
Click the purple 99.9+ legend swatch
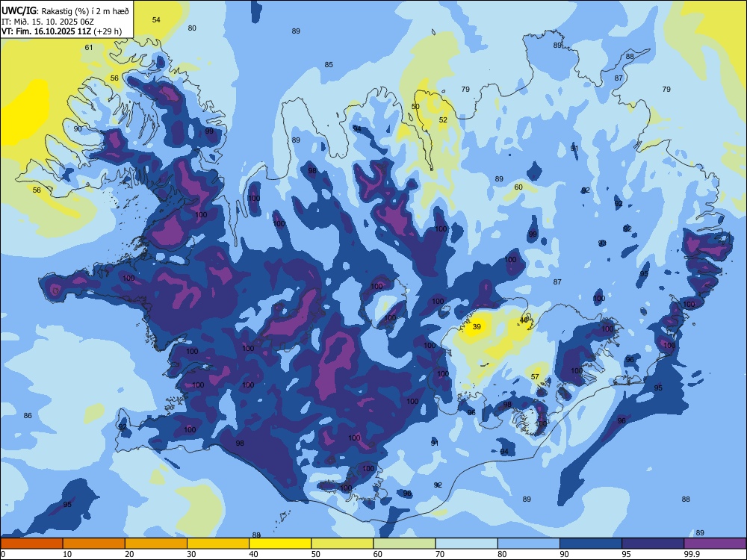(715, 544)
